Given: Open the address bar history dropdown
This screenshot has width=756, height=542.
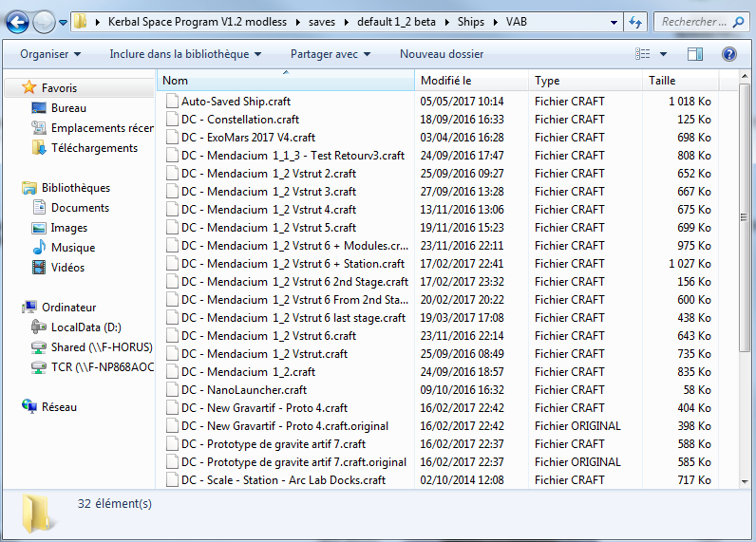Looking at the screenshot, I should pyautogui.click(x=614, y=22).
